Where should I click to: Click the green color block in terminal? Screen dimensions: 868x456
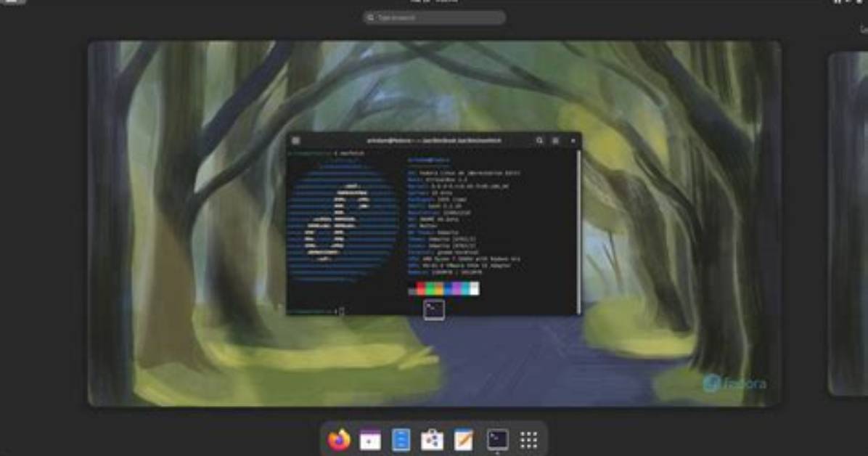point(430,288)
